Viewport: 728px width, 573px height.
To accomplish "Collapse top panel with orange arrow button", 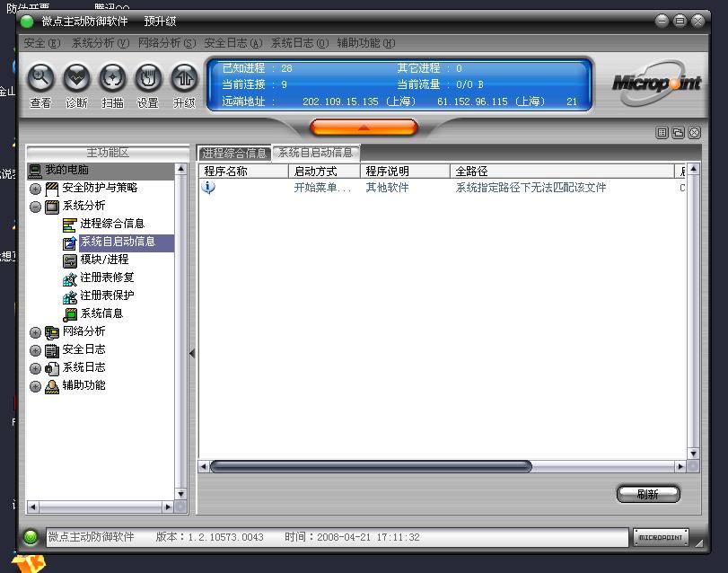I will [x=364, y=128].
